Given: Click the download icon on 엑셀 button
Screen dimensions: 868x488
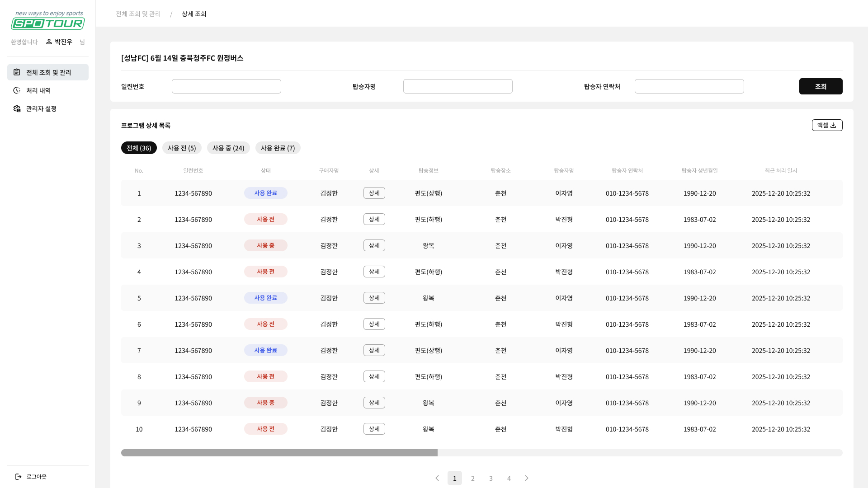Looking at the screenshot, I should point(833,125).
